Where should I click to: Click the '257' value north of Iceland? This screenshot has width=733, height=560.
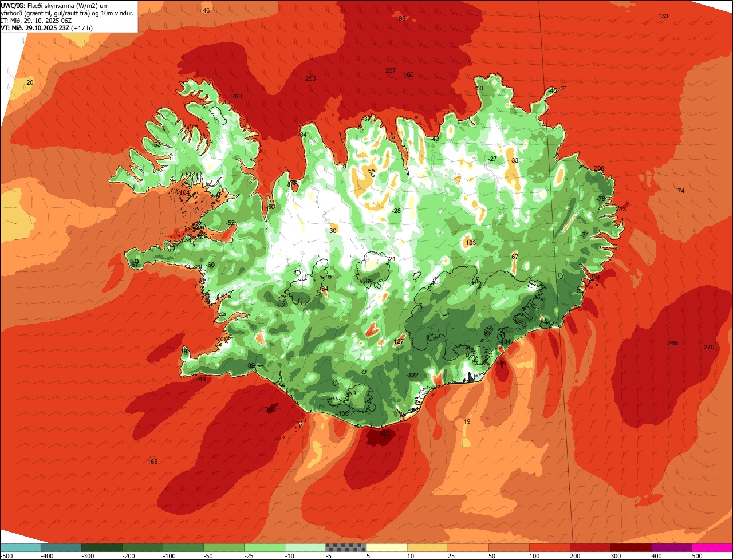[391, 70]
